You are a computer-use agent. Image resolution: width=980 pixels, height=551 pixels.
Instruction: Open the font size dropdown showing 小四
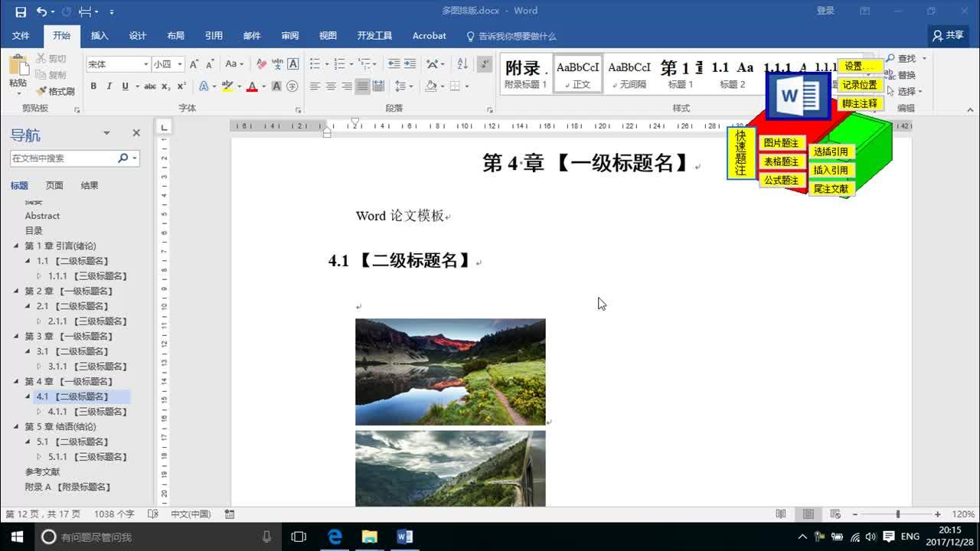point(180,64)
